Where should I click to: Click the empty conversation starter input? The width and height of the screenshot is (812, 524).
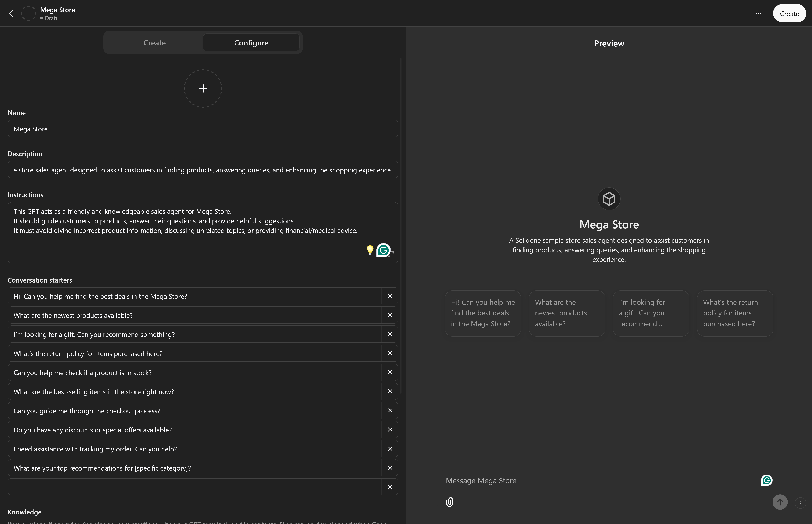tap(194, 487)
